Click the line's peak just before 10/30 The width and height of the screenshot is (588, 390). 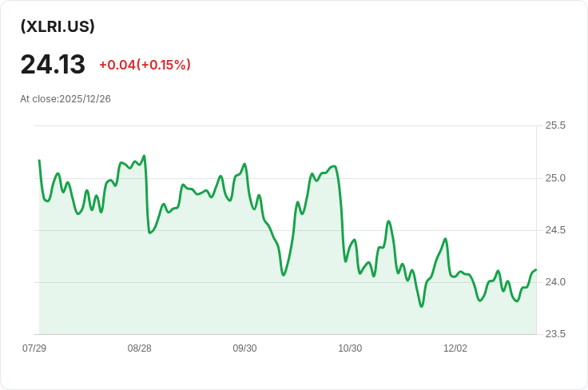[333, 166]
